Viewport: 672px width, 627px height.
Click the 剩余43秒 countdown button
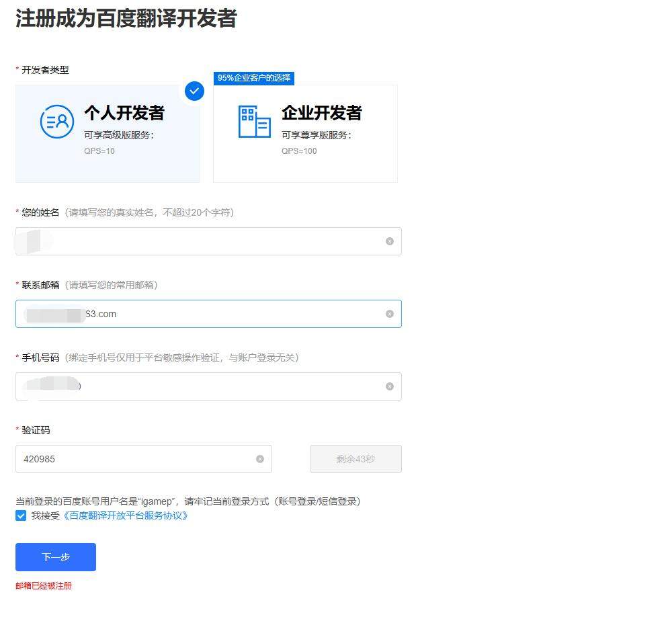[x=355, y=459]
